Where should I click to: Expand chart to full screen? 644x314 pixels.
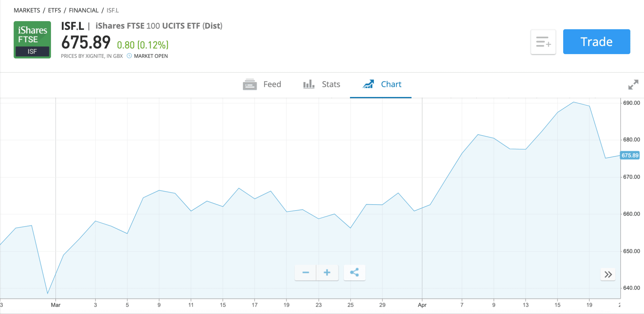(633, 84)
